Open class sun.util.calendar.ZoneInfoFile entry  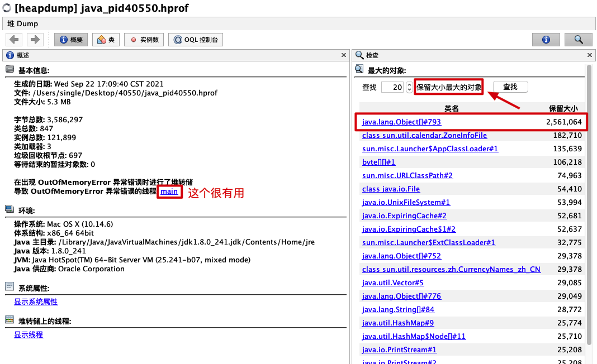click(424, 135)
